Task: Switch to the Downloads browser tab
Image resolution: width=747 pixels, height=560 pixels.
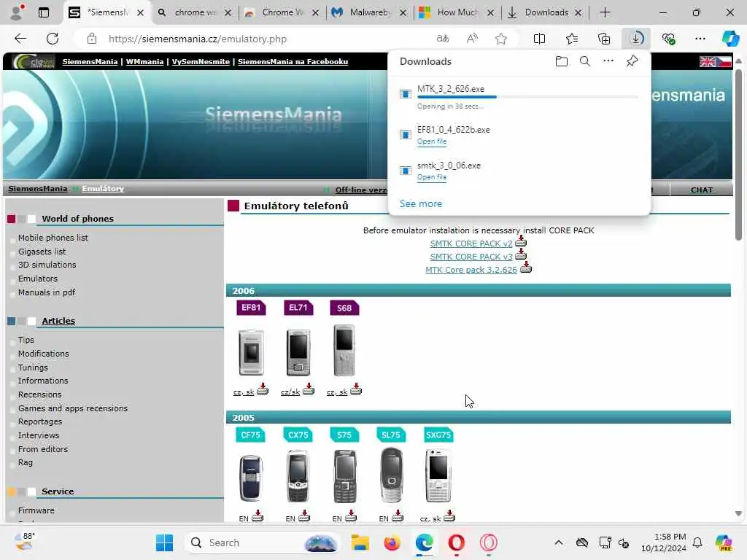Action: click(545, 12)
